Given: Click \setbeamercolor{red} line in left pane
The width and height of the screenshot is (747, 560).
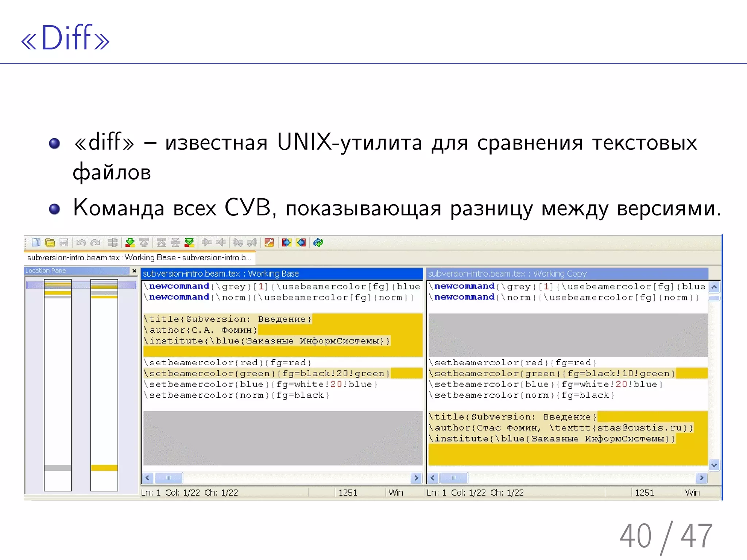Looking at the screenshot, I should pyautogui.click(x=228, y=362).
